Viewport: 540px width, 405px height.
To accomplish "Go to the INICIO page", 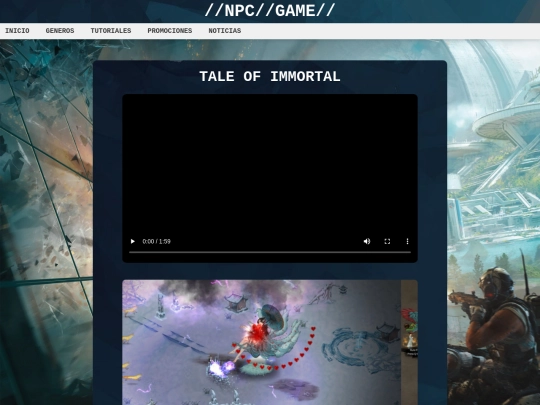I will pyautogui.click(x=17, y=31).
